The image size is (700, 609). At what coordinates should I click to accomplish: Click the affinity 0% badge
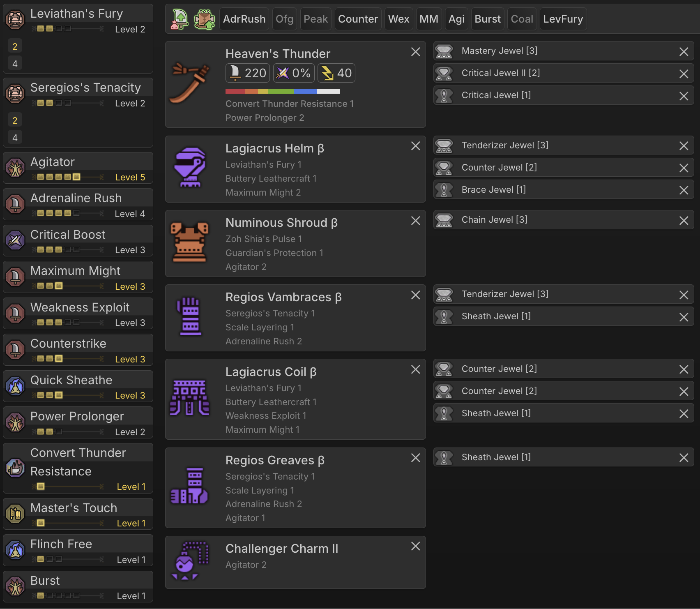click(294, 73)
